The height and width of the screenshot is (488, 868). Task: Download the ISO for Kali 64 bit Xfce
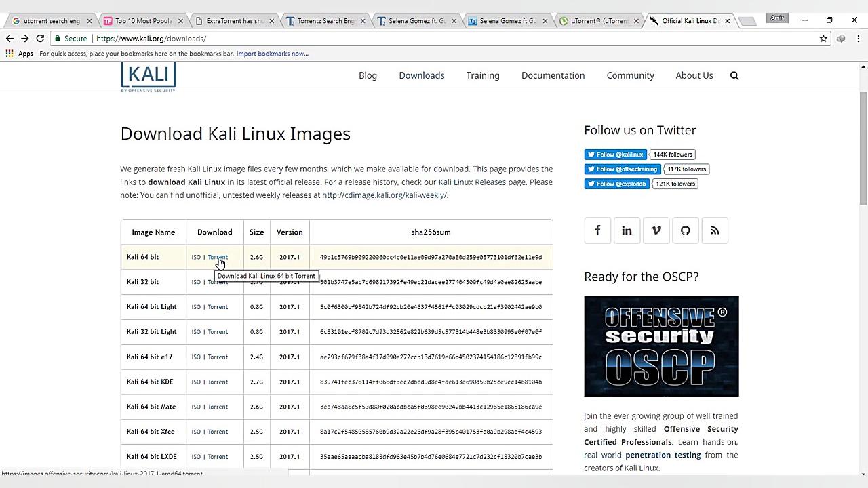pos(196,432)
